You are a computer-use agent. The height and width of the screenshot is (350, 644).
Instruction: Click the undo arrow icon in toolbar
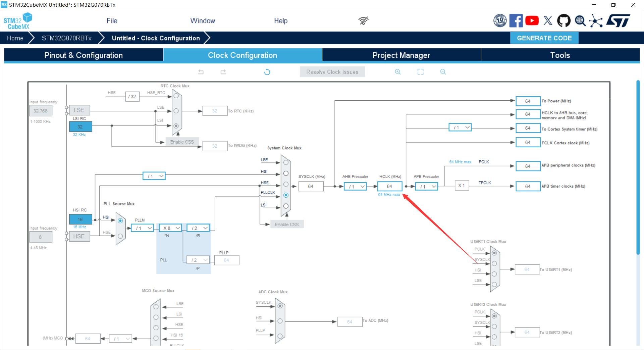coord(201,72)
